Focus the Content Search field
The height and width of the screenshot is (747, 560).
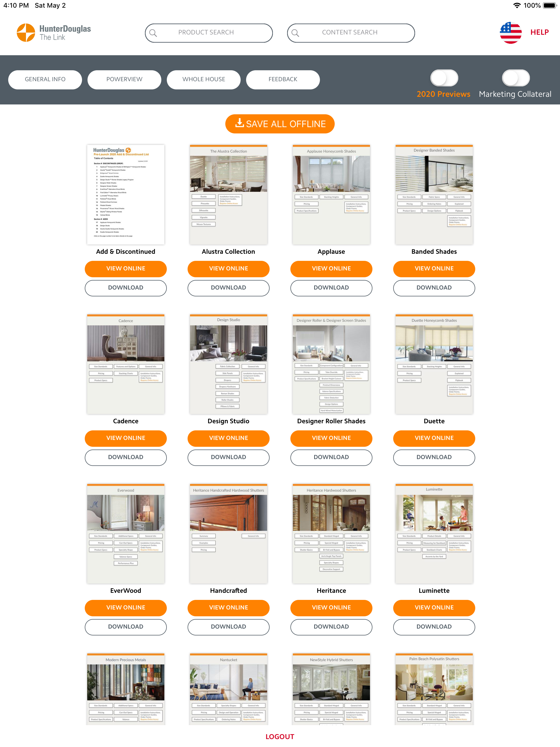point(351,33)
